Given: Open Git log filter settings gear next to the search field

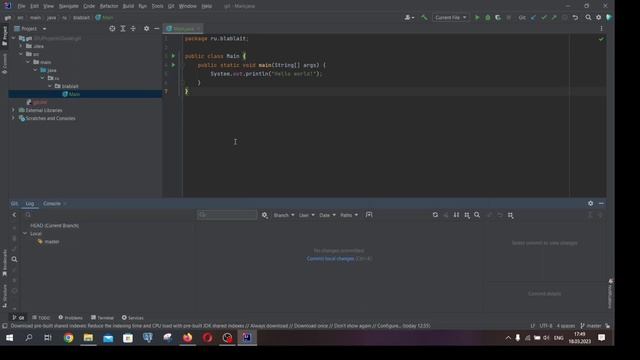Looking at the screenshot, I should [x=265, y=215].
